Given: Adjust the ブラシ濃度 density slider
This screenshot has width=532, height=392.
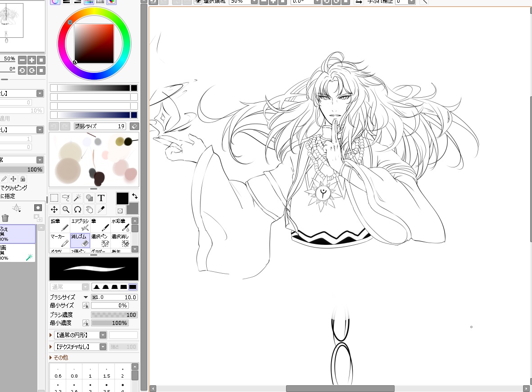Looking at the screenshot, I should click(114, 315).
